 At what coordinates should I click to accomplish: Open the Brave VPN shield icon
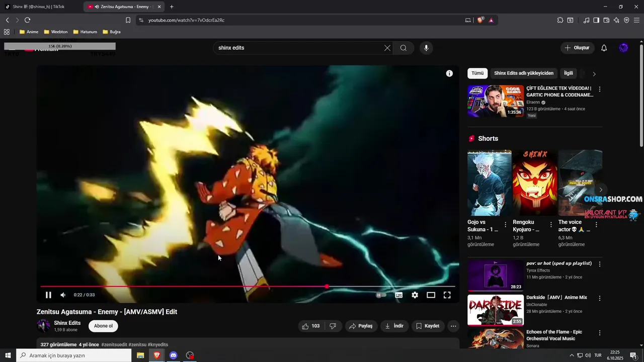626,20
